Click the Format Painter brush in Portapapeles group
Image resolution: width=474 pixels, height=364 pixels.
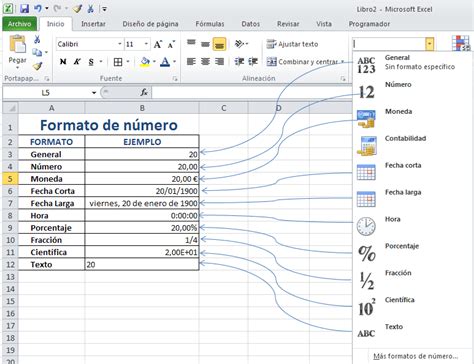37,66
